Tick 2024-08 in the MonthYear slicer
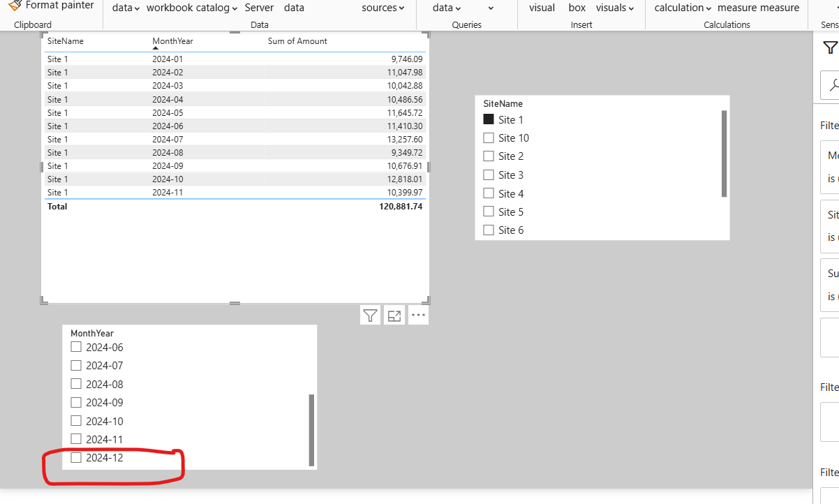The height and width of the screenshot is (504, 839). 76,384
